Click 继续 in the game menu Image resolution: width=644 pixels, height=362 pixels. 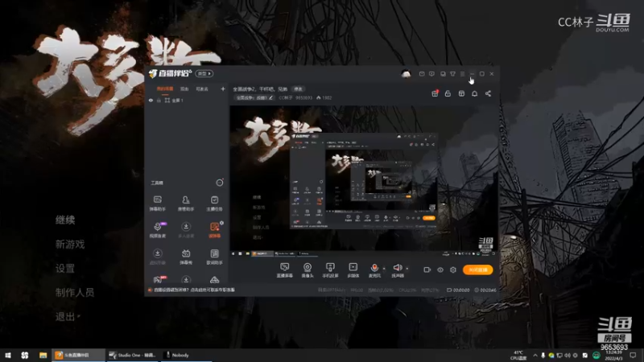click(x=65, y=220)
